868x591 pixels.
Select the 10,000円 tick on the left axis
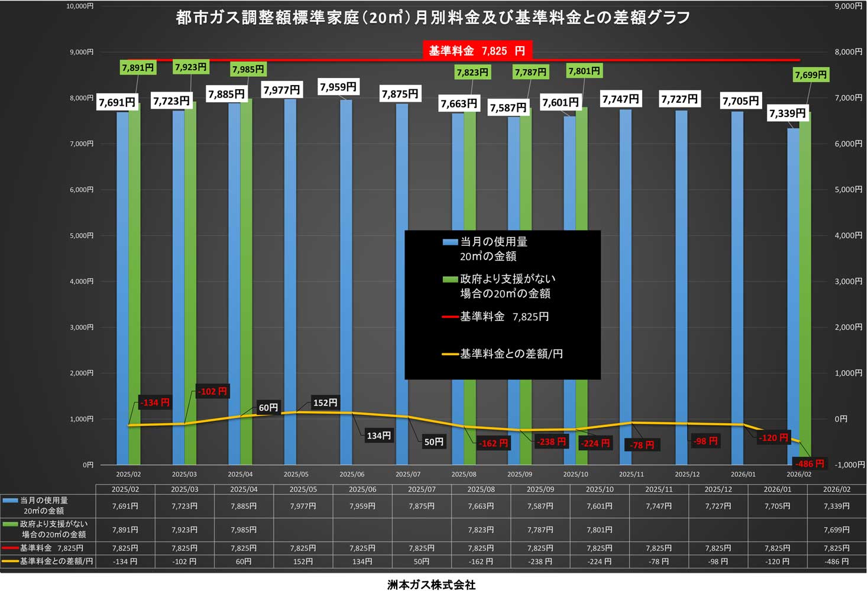tap(80, 6)
